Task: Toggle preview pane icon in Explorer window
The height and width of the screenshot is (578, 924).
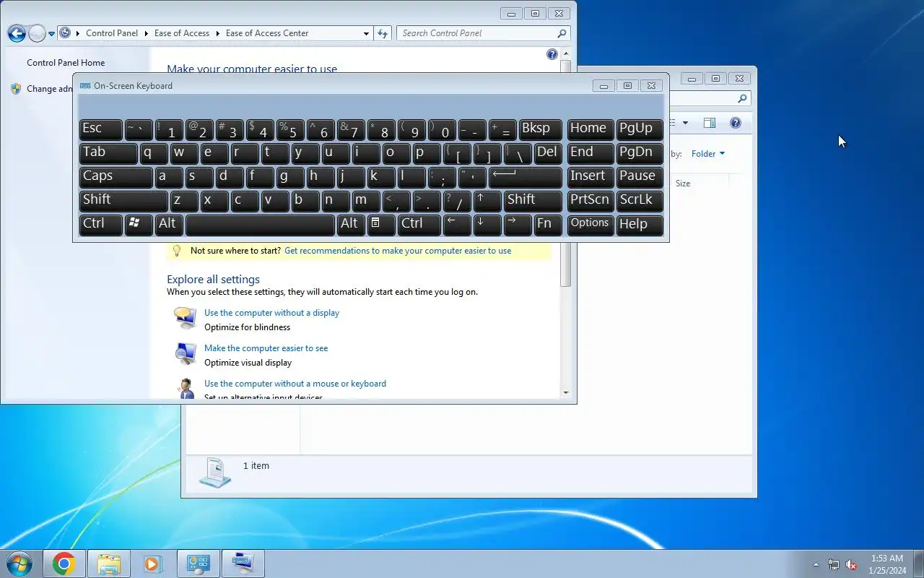Action: click(x=710, y=124)
